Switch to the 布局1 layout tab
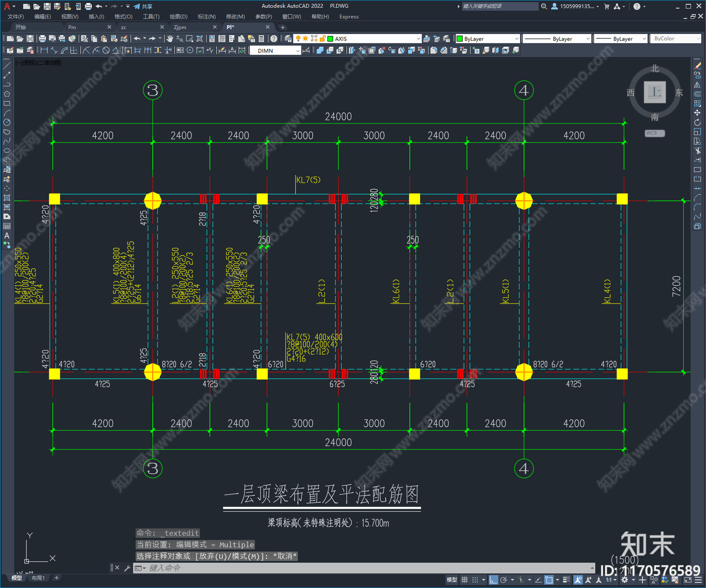 click(38, 578)
